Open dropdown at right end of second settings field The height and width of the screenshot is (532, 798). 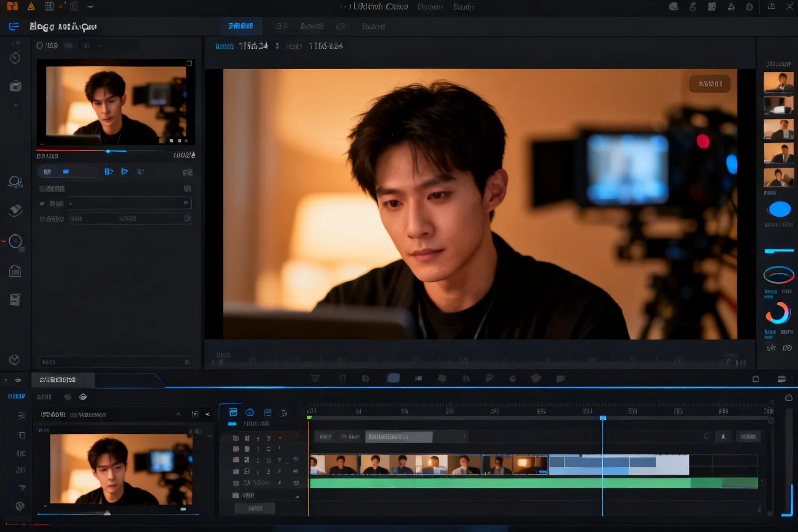187,219
